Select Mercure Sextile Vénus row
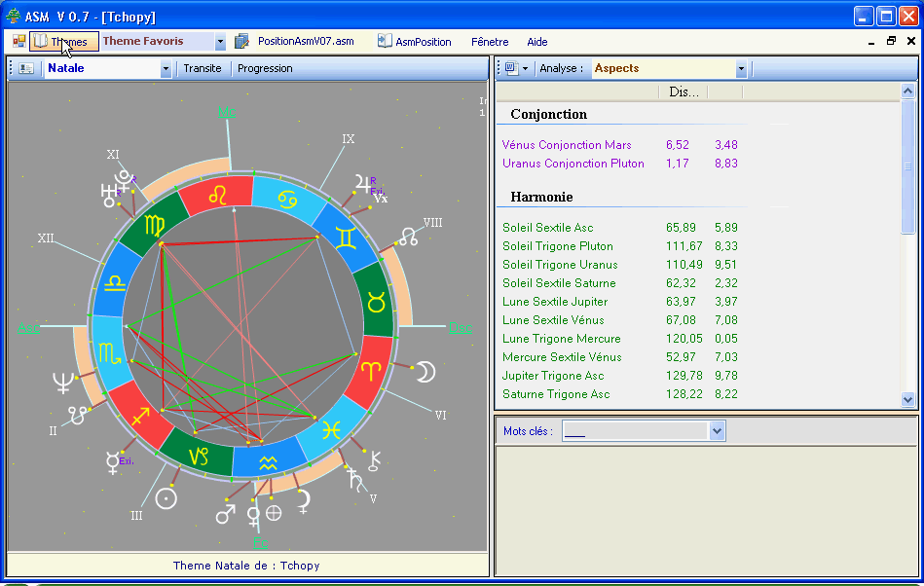This screenshot has width=924, height=586. (619, 357)
